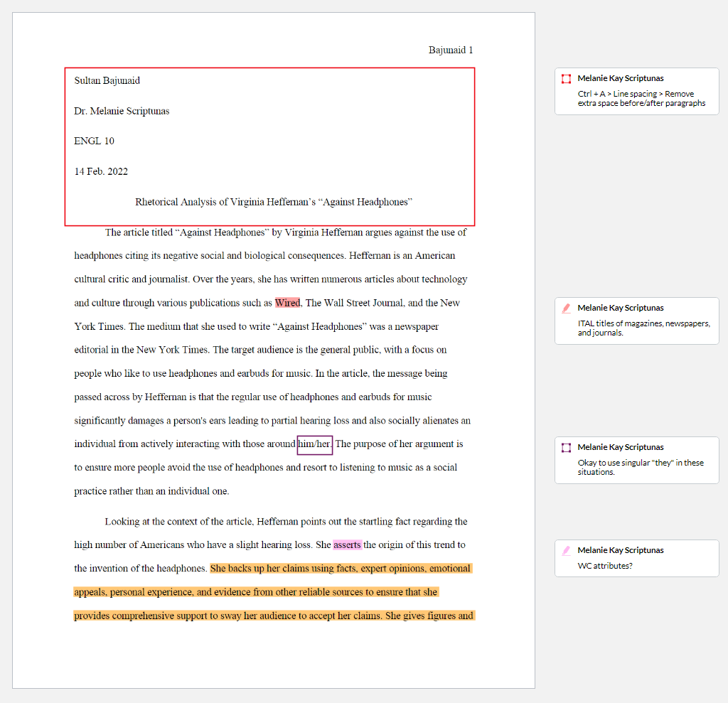
Task: Select the 'Okay to use singular they' comment
Action: 636,460
